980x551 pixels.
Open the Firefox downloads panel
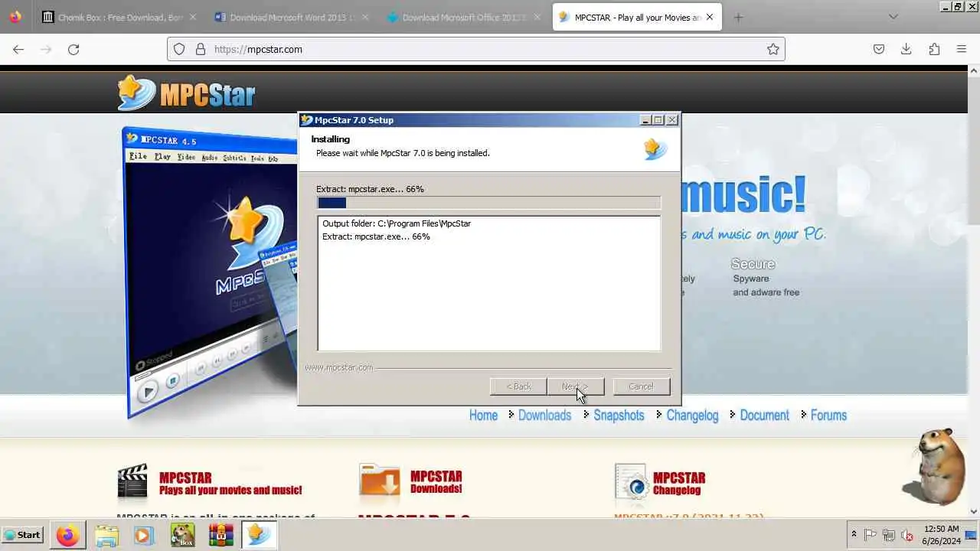tap(906, 49)
